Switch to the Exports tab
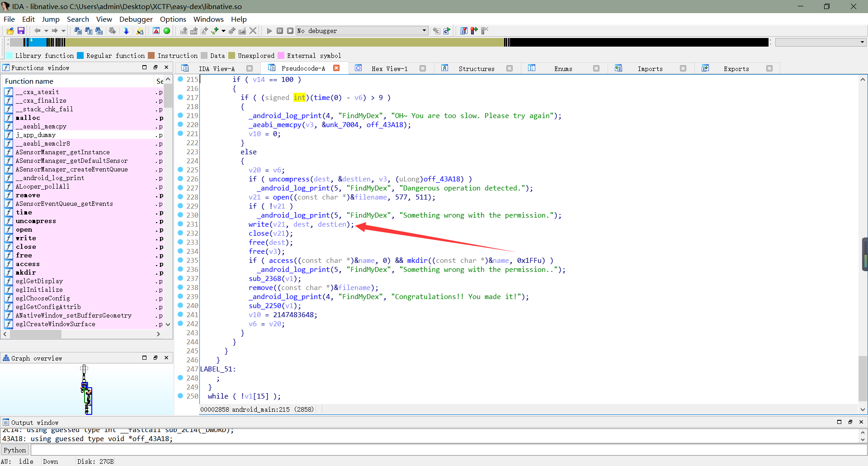Image resolution: width=868 pixels, height=466 pixels. [736, 68]
